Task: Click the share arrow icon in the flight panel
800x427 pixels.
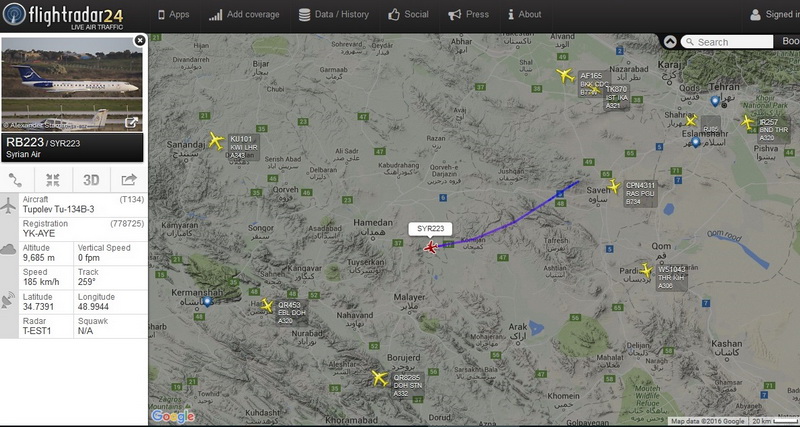Action: 129,180
